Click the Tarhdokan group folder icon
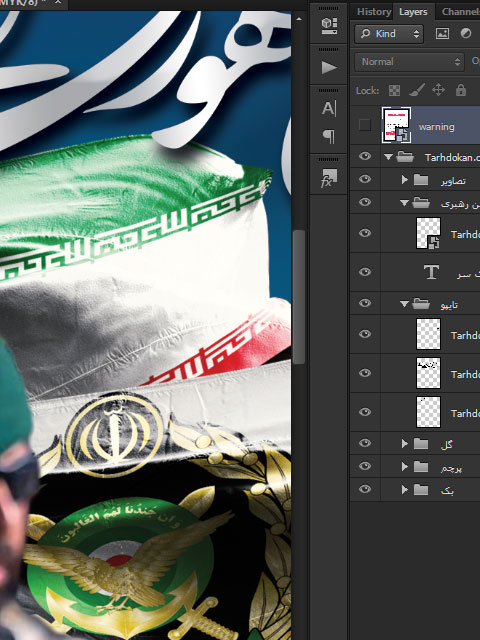This screenshot has width=480, height=640. click(405, 157)
